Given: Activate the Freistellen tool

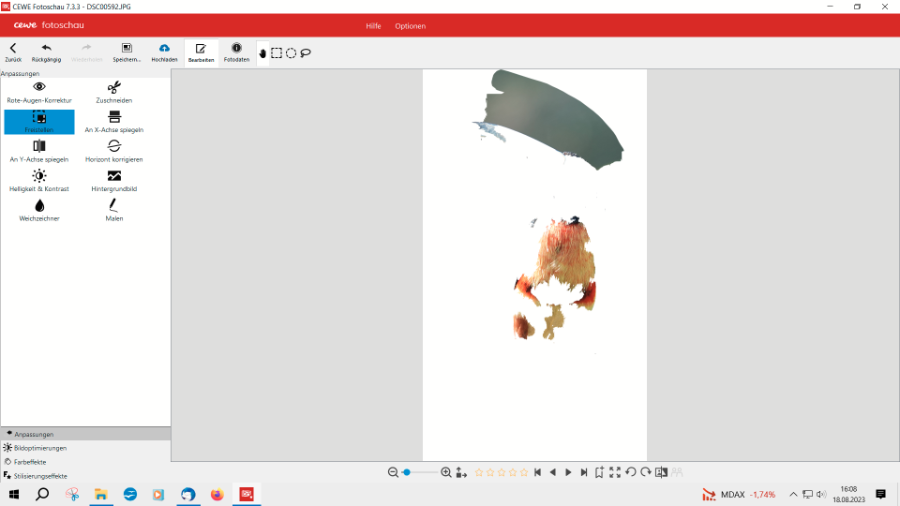Looking at the screenshot, I should tap(39, 122).
